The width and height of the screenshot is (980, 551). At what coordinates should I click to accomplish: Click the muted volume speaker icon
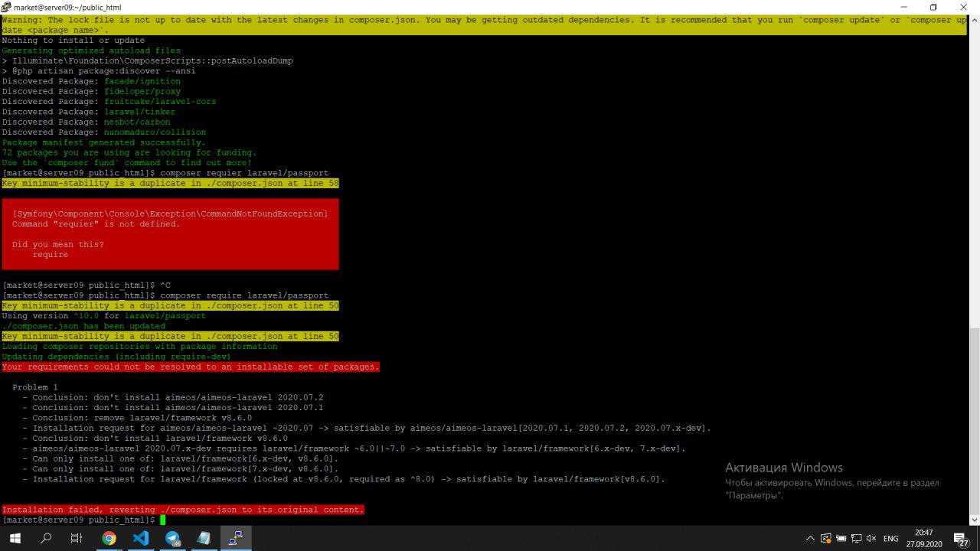(x=872, y=539)
